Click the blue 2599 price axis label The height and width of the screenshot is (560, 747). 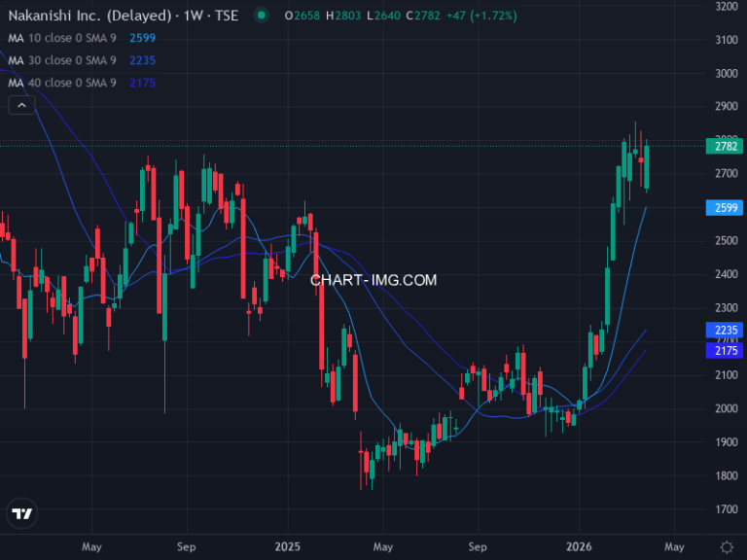(724, 208)
